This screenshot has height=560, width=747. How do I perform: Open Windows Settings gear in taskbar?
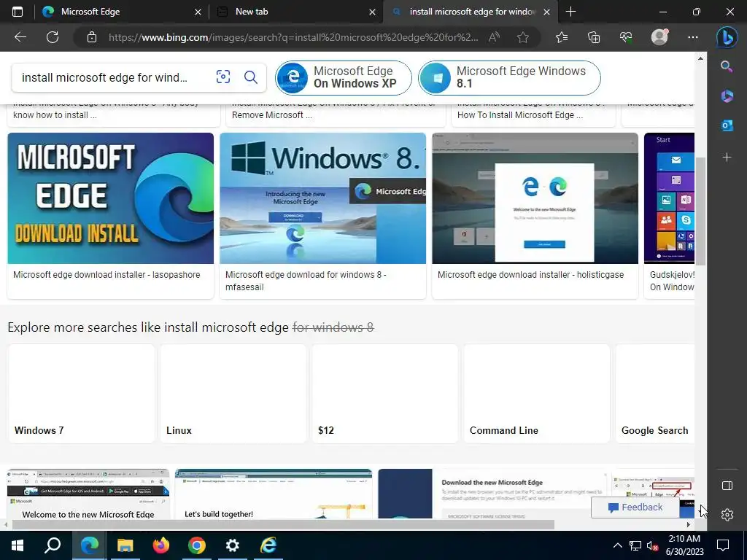(x=232, y=545)
